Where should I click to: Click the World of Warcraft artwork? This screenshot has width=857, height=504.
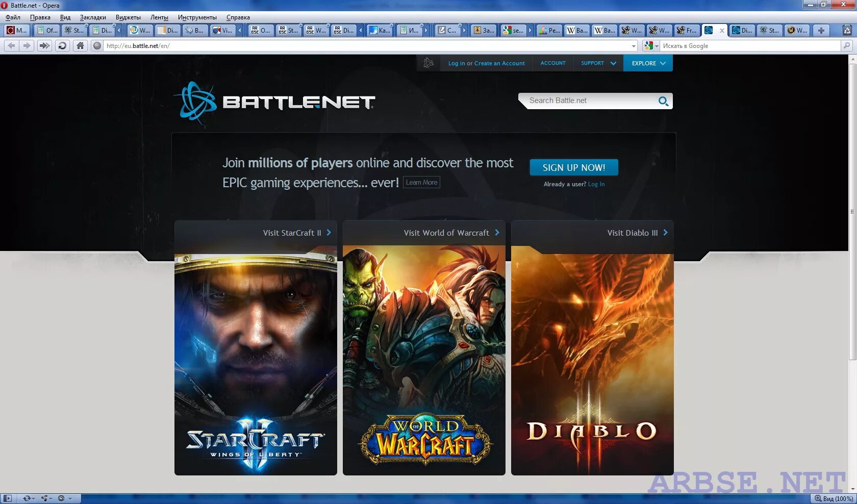pos(424,361)
